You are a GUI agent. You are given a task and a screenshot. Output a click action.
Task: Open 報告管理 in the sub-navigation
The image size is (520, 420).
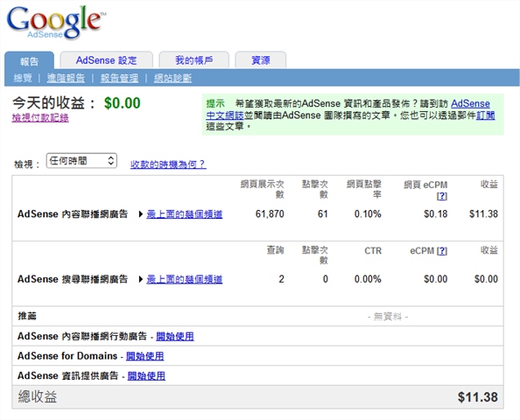click(119, 78)
